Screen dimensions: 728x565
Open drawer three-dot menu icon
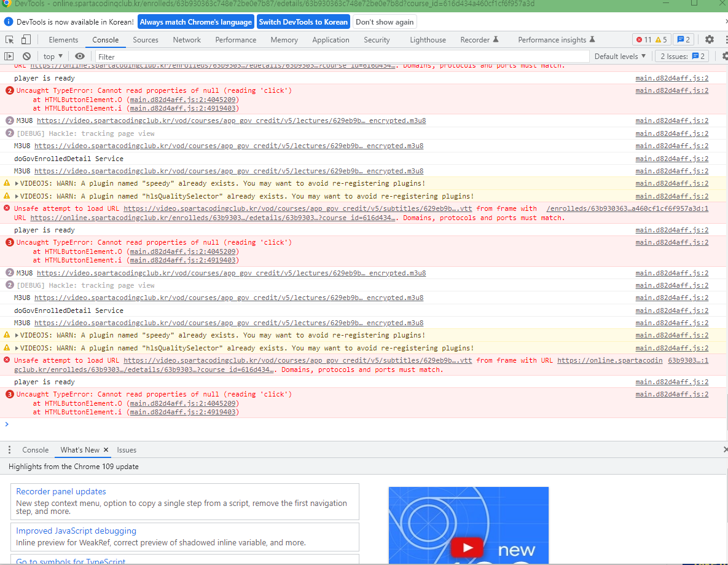pyautogui.click(x=9, y=450)
